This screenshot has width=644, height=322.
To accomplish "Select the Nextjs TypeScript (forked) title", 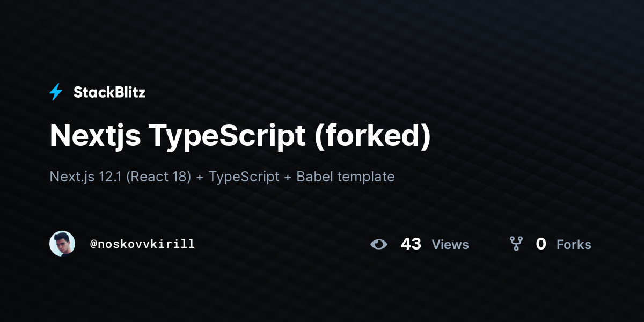I will click(x=240, y=136).
